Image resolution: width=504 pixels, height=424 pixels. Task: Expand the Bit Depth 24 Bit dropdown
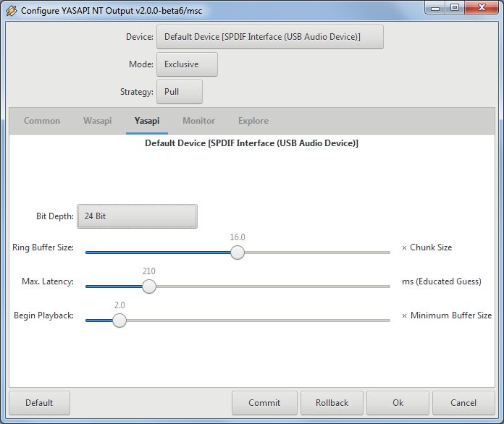point(137,216)
